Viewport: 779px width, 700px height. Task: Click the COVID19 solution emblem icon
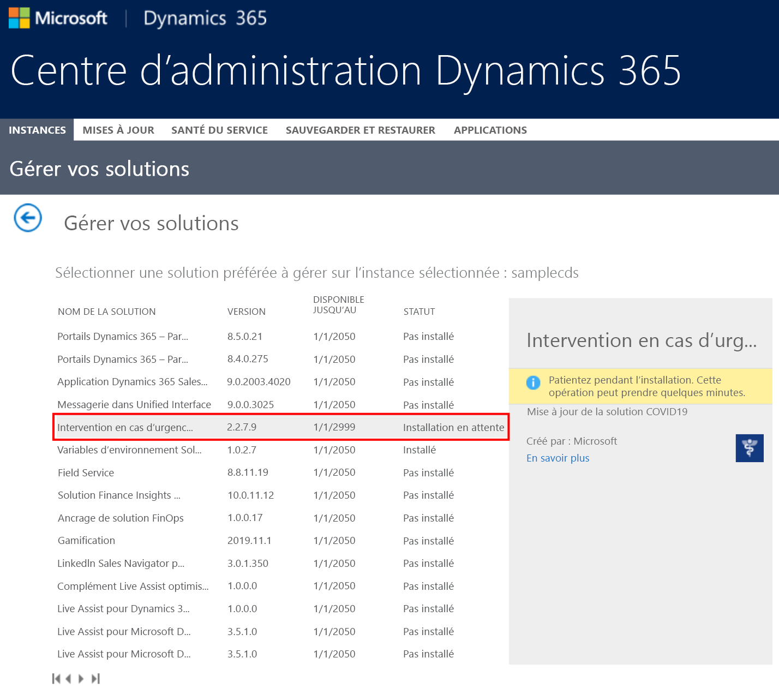point(750,448)
